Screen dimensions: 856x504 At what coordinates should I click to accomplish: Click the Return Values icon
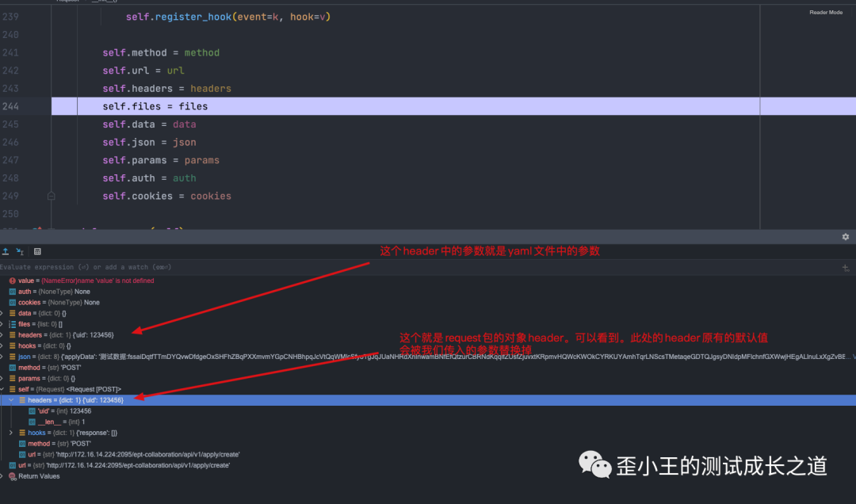pos(12,476)
